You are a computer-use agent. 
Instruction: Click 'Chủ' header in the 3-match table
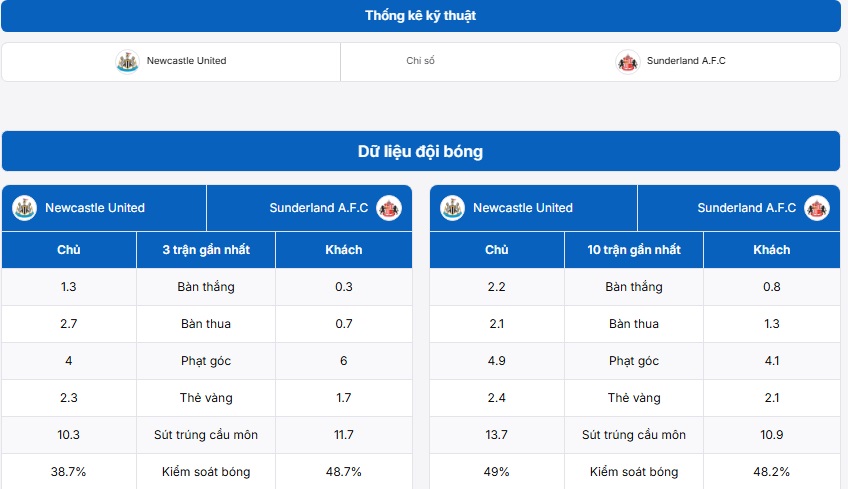(x=69, y=250)
